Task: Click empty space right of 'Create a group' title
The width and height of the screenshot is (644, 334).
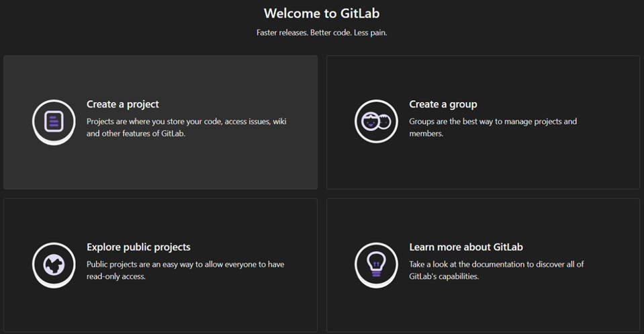Action: click(551, 104)
